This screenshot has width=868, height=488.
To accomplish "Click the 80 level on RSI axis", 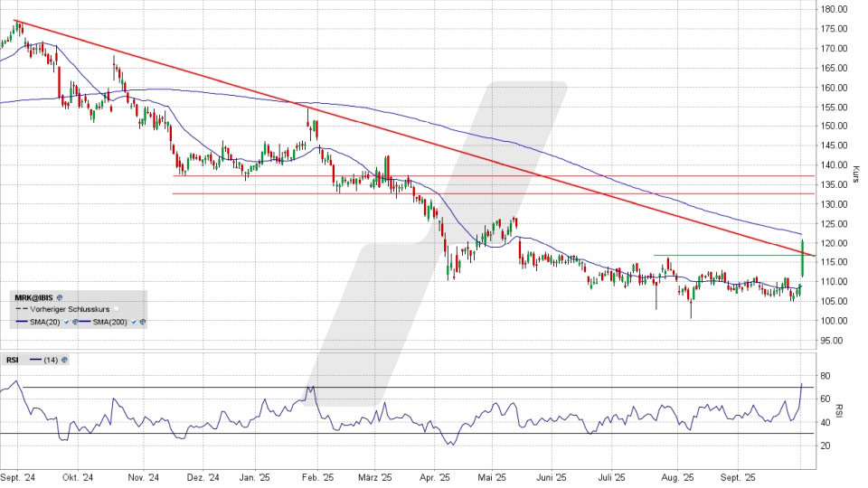I will [826, 375].
